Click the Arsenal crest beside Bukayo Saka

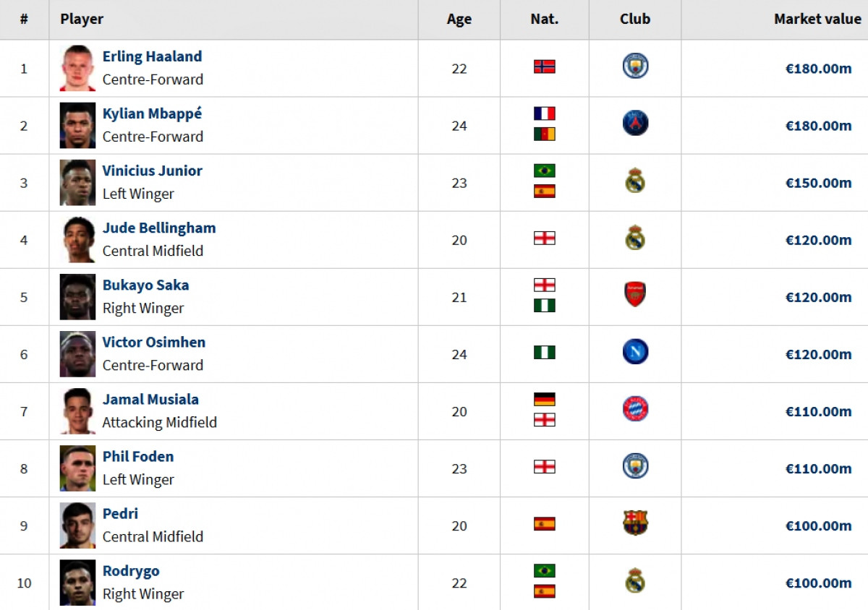[635, 295]
